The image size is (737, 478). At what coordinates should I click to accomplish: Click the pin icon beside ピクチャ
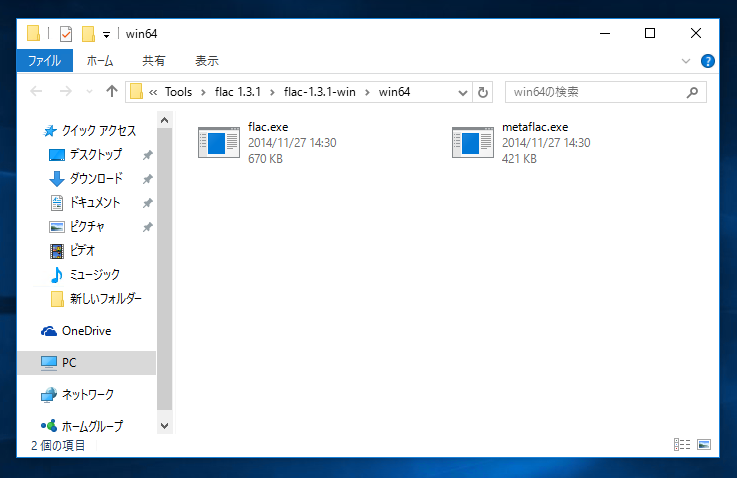click(x=148, y=227)
